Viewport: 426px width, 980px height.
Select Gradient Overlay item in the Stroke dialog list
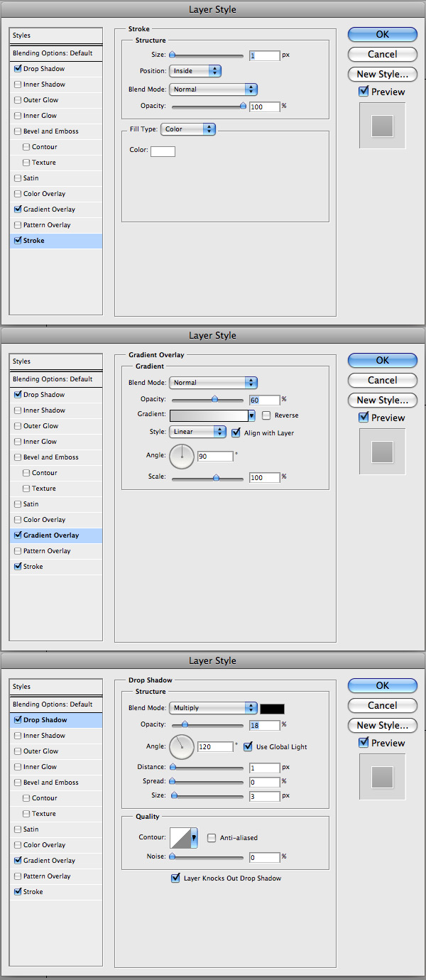click(56, 209)
